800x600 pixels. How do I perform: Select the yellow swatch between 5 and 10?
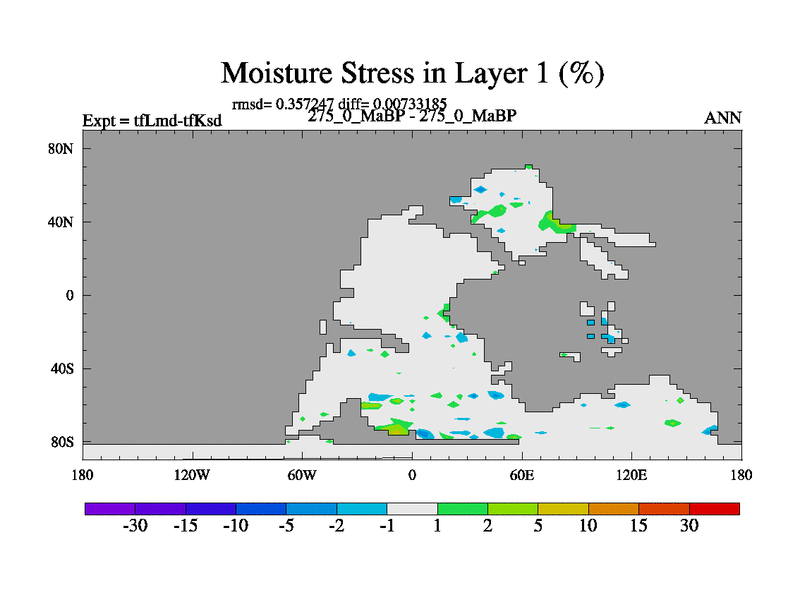coord(563,509)
